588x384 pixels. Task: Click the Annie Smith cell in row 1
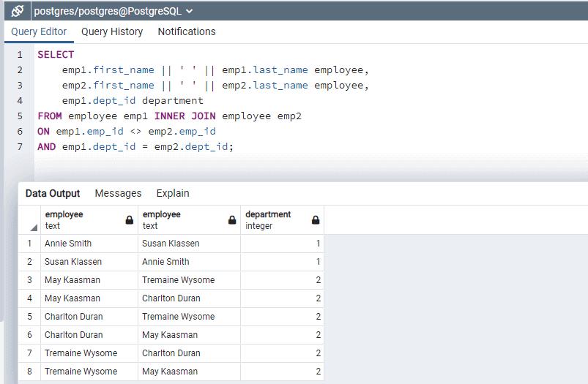tap(68, 244)
